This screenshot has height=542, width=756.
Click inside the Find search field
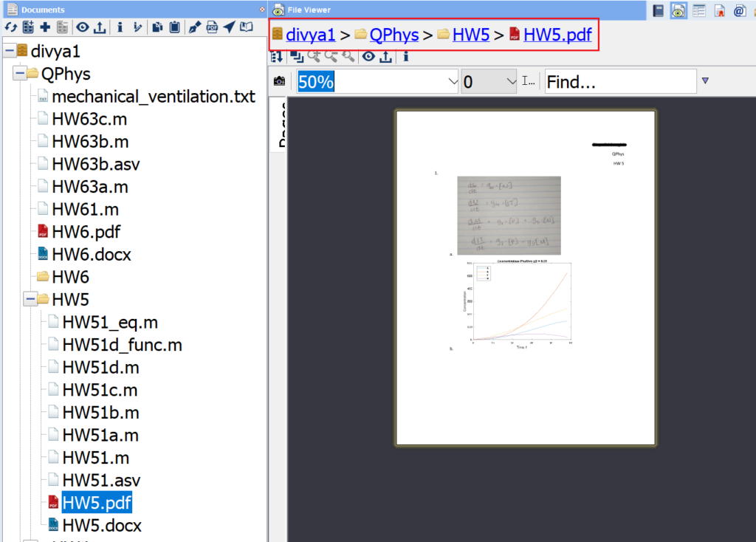(619, 82)
